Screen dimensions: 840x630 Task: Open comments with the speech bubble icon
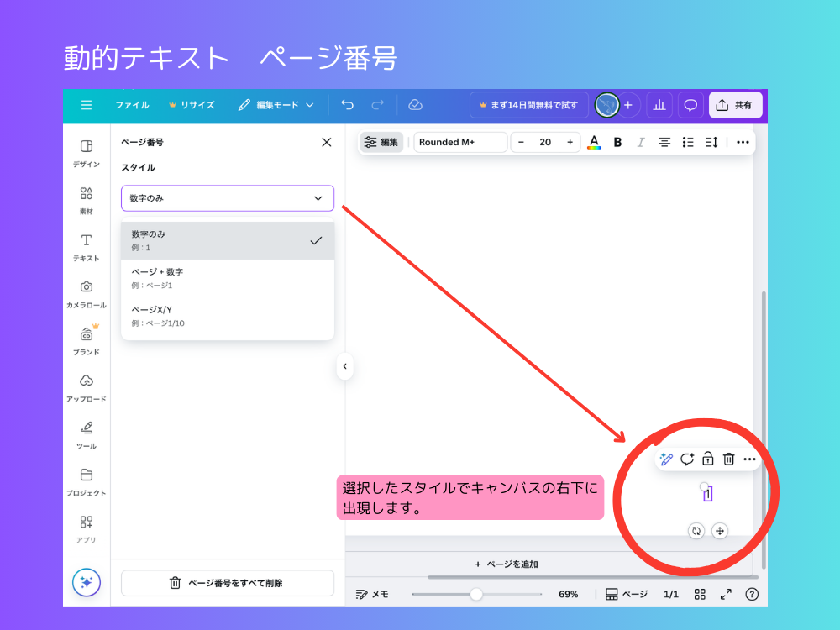tap(690, 105)
